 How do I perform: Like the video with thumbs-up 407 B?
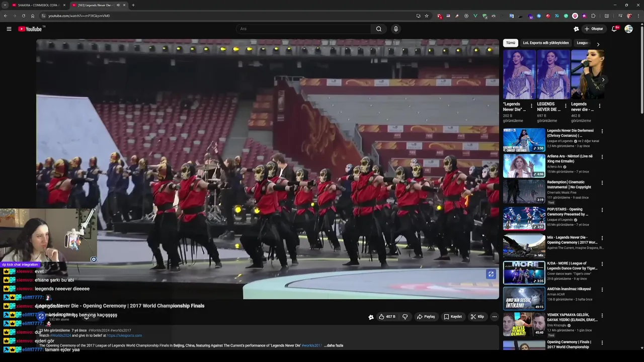[x=387, y=317]
